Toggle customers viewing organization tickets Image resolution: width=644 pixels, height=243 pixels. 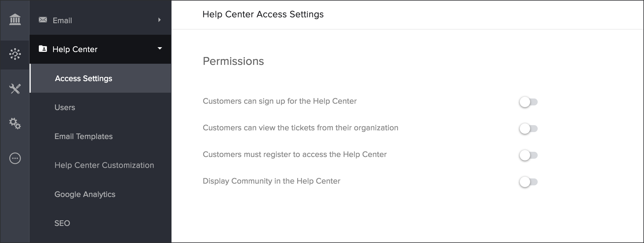click(x=528, y=129)
